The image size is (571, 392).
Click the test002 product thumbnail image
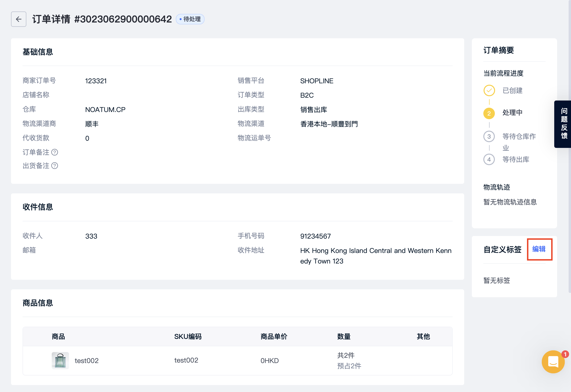click(x=60, y=361)
